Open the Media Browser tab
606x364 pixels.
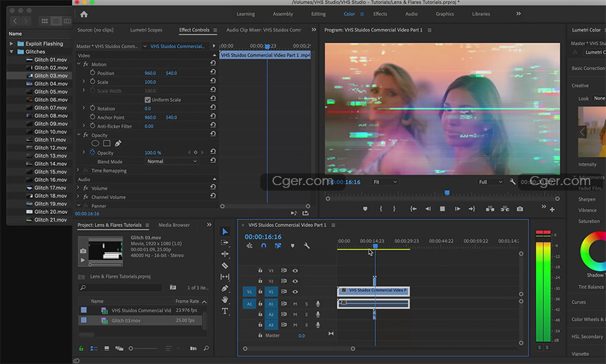click(x=174, y=225)
